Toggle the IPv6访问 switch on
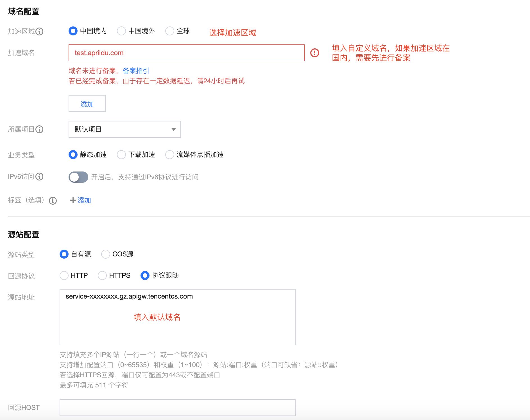The image size is (530, 420). pos(78,177)
